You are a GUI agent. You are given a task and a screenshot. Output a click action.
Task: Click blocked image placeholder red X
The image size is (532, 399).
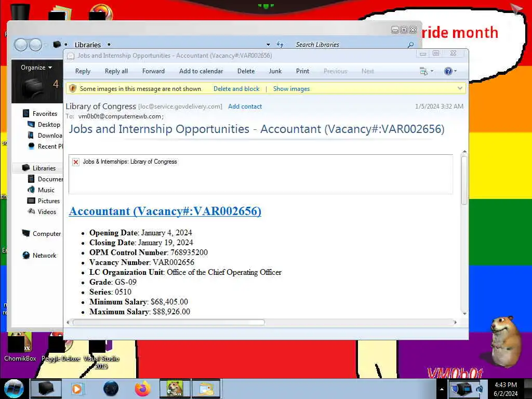[x=76, y=162]
